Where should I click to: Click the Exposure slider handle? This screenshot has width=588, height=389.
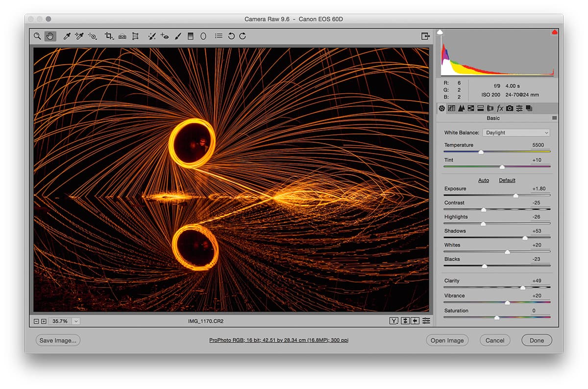pyautogui.click(x=515, y=195)
